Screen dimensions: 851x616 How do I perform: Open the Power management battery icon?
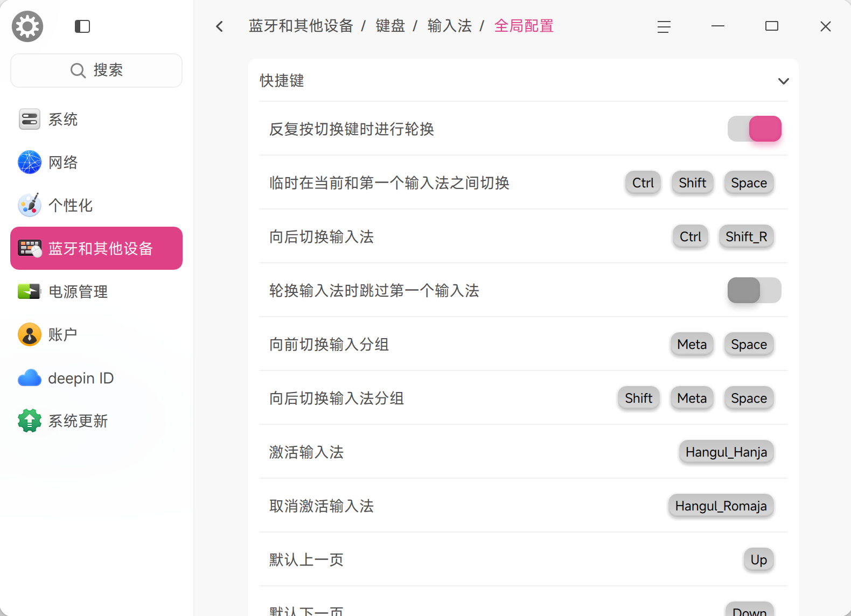30,291
